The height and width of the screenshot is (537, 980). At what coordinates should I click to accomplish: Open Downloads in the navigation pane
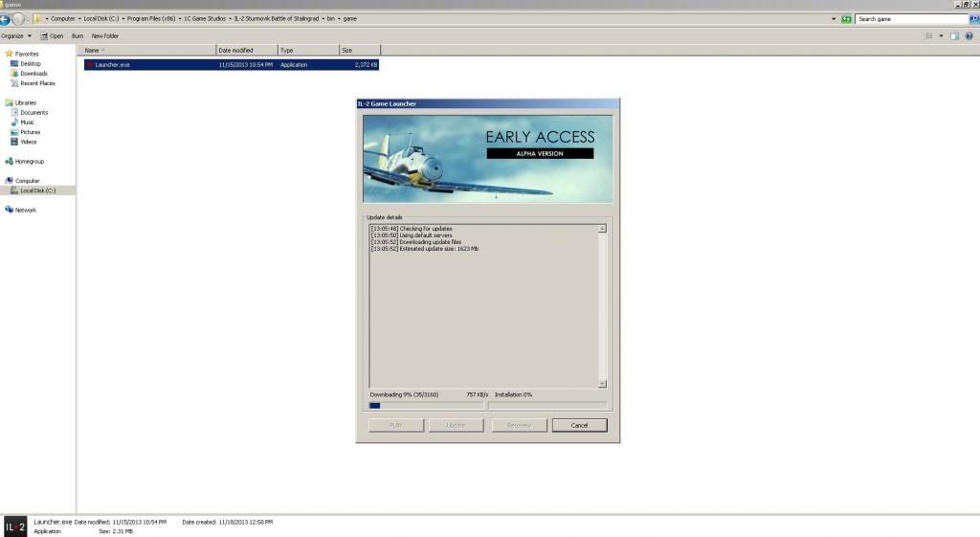tap(33, 73)
